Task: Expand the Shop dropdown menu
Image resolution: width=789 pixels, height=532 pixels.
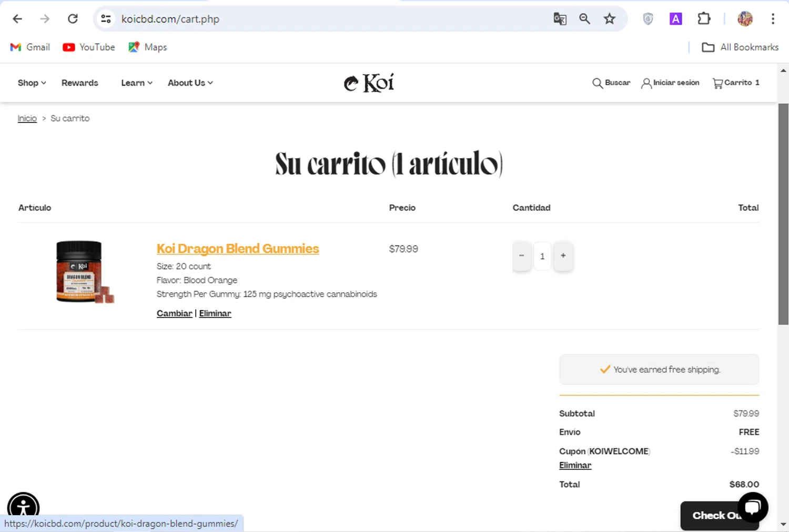Action: [32, 83]
